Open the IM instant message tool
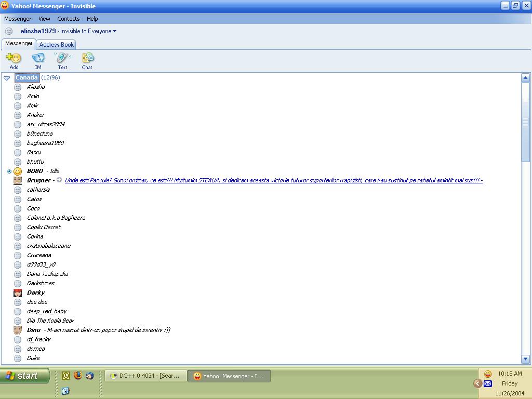Screen dimensions: 532x399 38,58
